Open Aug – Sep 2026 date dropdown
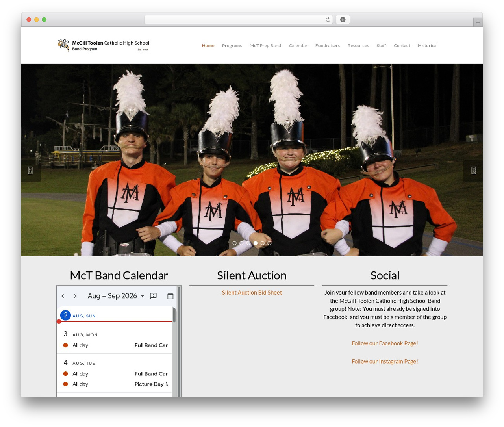The width and height of the screenshot is (504, 427). tap(116, 296)
